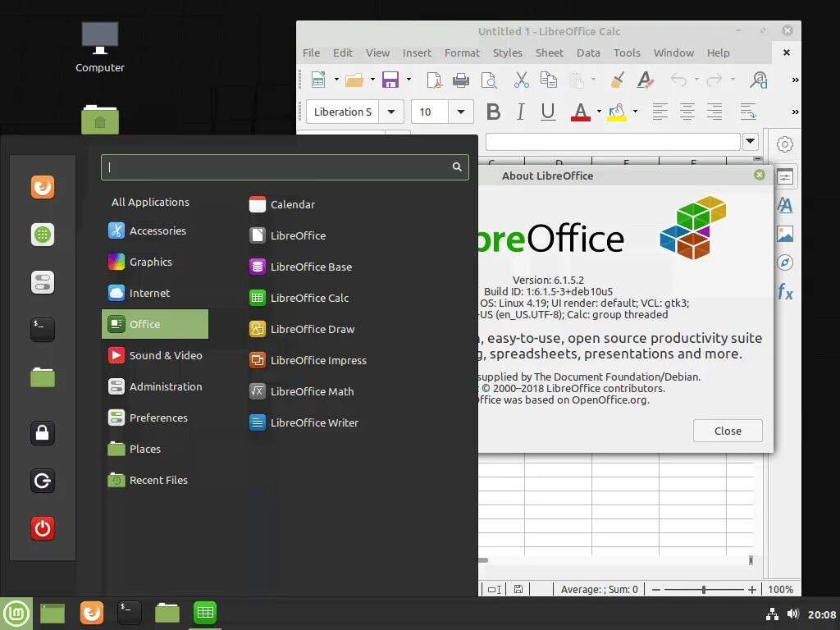This screenshot has width=840, height=630.
Task: Click the red Quit power icon in menu
Action: click(43, 528)
